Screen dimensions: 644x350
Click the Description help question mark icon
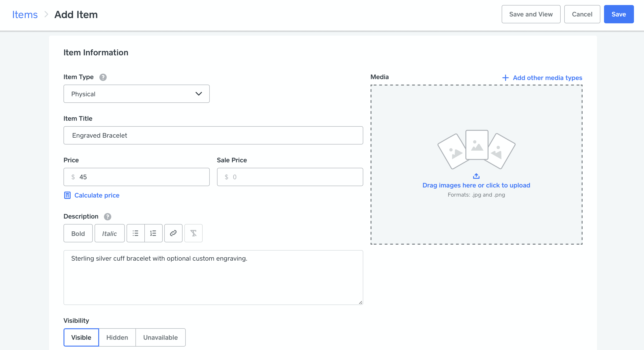point(108,217)
